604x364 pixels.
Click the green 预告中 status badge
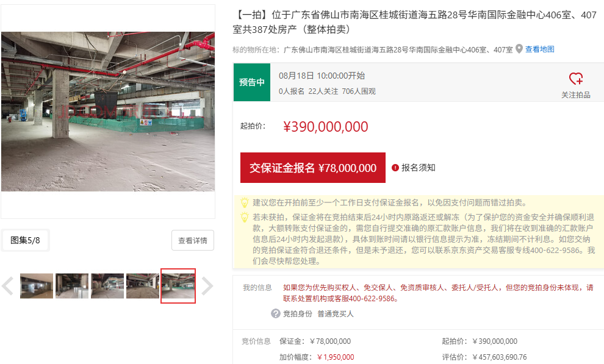pyautogui.click(x=252, y=82)
